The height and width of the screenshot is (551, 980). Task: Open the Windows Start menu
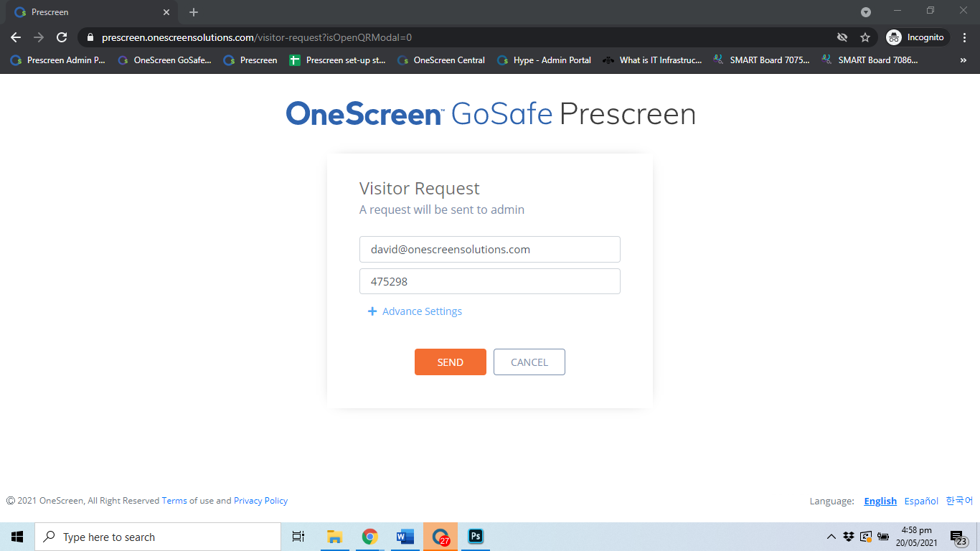click(x=17, y=537)
